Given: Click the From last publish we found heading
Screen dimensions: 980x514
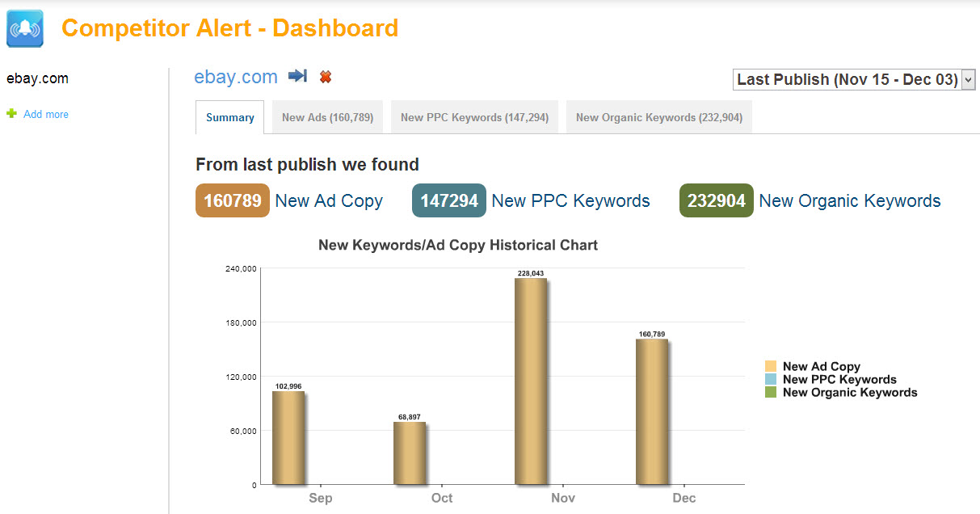Looking at the screenshot, I should (x=307, y=165).
